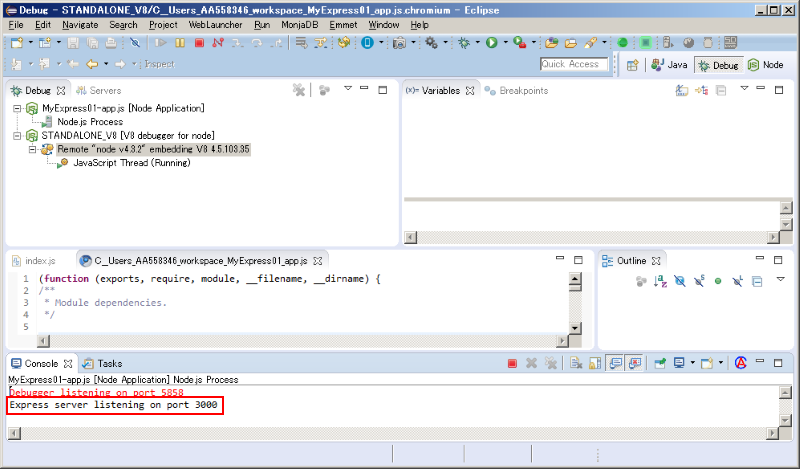Click the Debug bug launch icon
The height and width of the screenshot is (469, 800).
point(464,43)
